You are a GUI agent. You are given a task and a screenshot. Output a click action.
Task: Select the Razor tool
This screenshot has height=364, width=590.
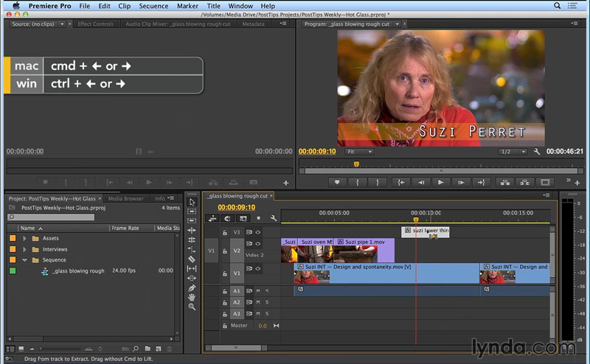(192, 259)
